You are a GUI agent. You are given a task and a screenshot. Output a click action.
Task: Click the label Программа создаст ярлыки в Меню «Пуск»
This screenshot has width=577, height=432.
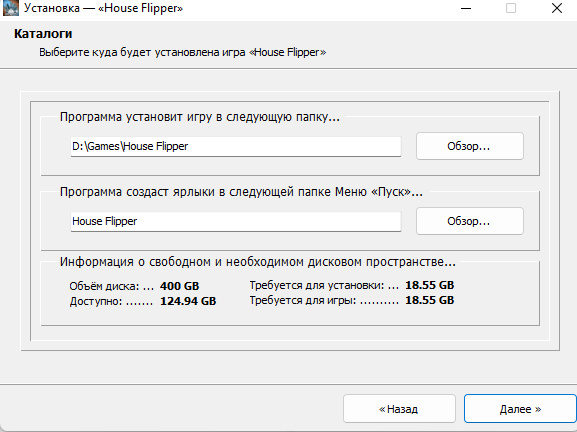click(241, 192)
